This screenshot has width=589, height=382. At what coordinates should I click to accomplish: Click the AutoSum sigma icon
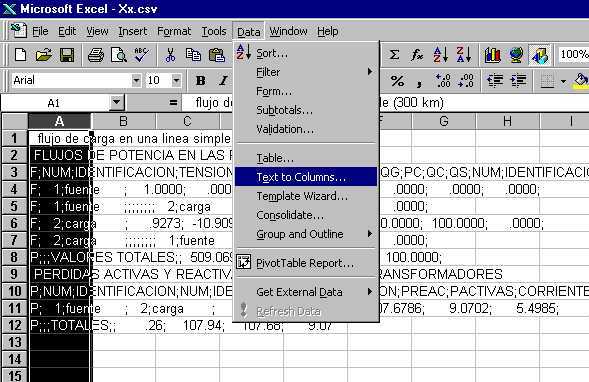click(x=394, y=55)
